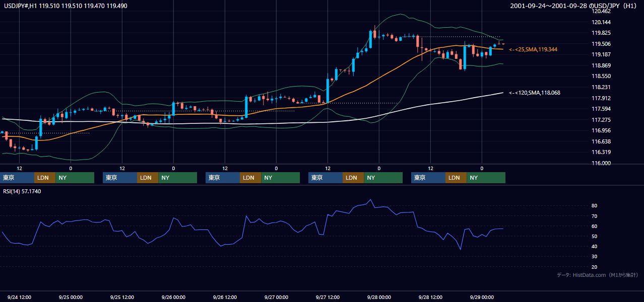
Task: Click price axis value 120.144
Action: 602,22
